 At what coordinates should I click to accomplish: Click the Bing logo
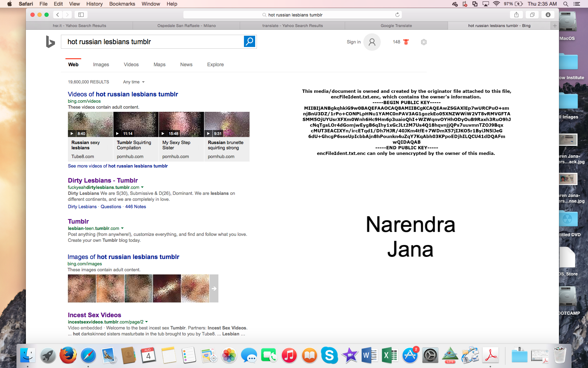50,42
